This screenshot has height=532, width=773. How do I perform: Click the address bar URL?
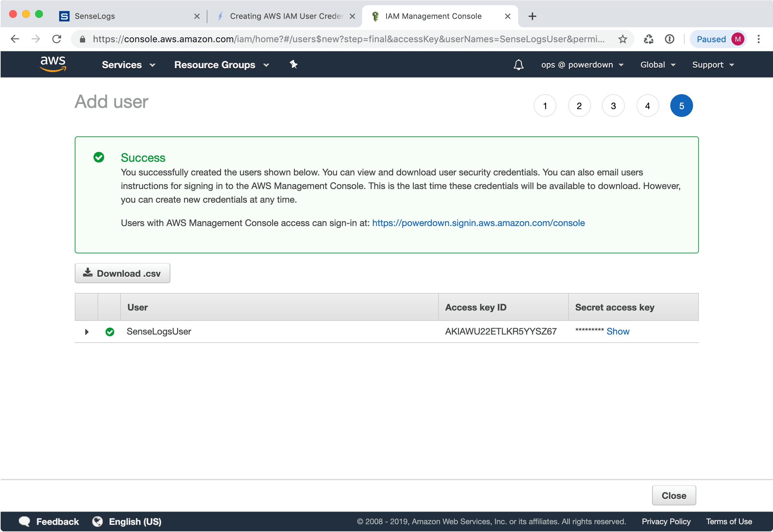[349, 39]
